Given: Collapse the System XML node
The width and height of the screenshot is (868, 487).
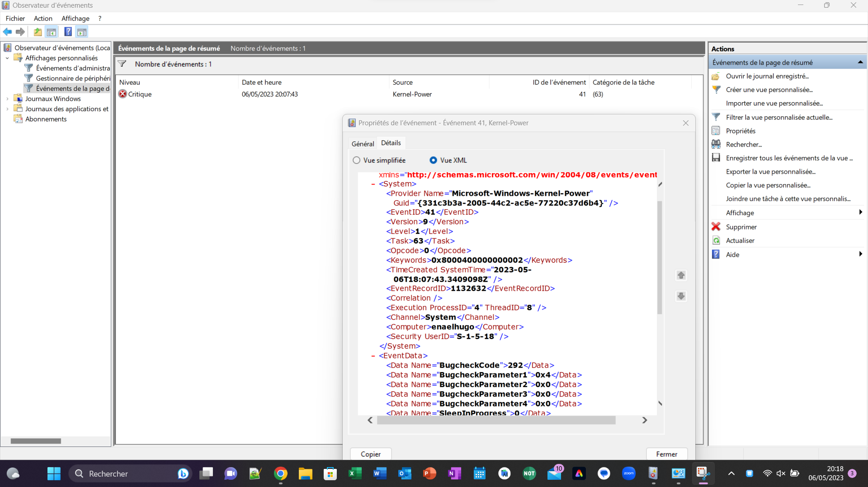Looking at the screenshot, I should coord(373,184).
